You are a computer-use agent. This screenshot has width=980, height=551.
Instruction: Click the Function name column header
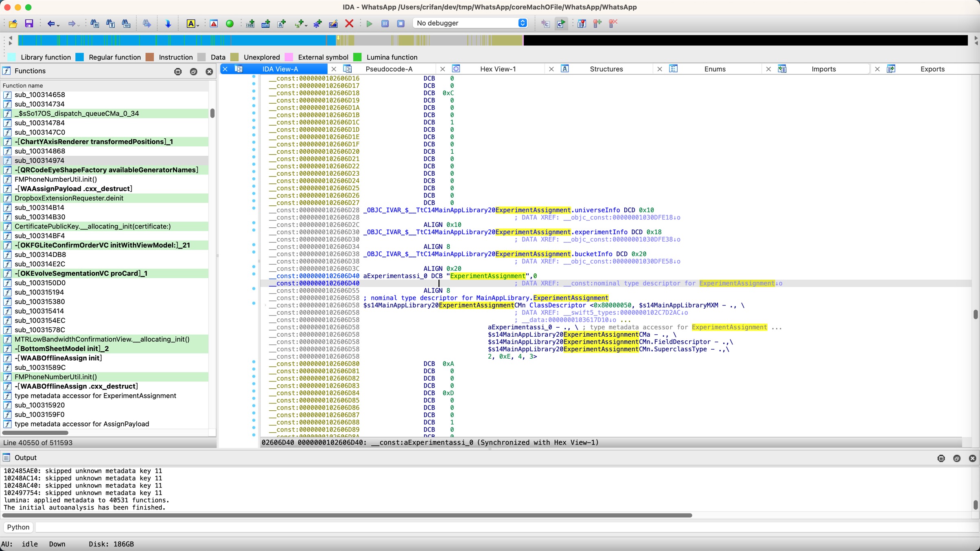[x=105, y=85]
